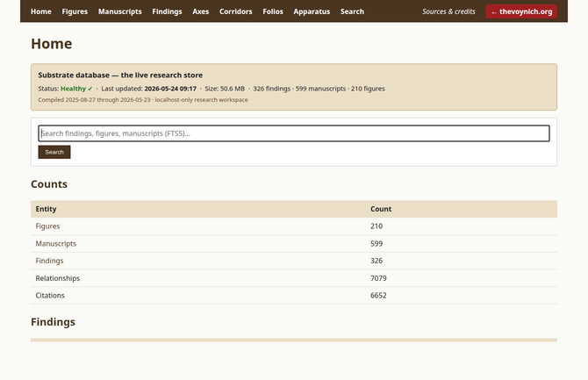The width and height of the screenshot is (588, 380).
Task: Click the Findings section heading
Action: [53, 322]
